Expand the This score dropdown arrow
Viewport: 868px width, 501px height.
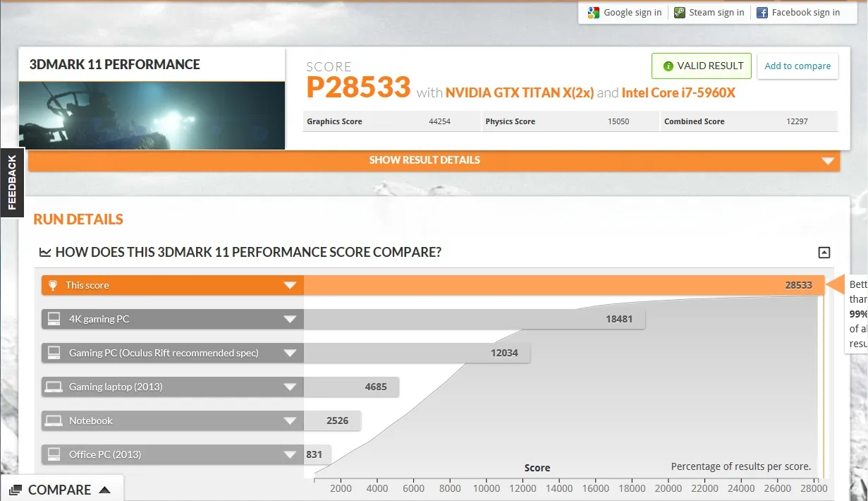pyautogui.click(x=289, y=286)
